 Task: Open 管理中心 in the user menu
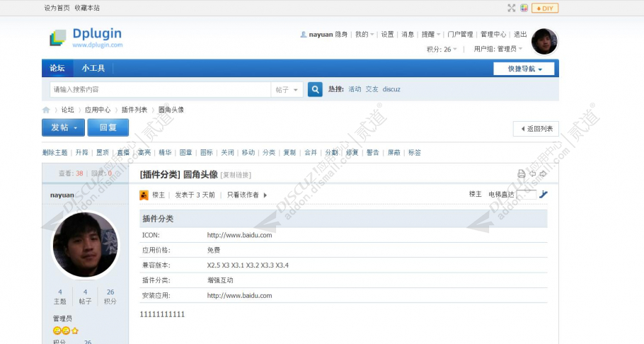point(494,35)
